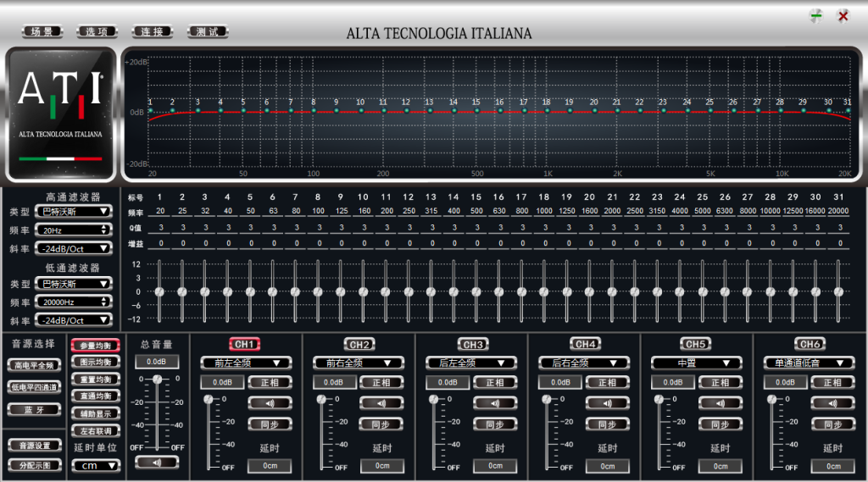Open the 连接 menu

[x=152, y=31]
